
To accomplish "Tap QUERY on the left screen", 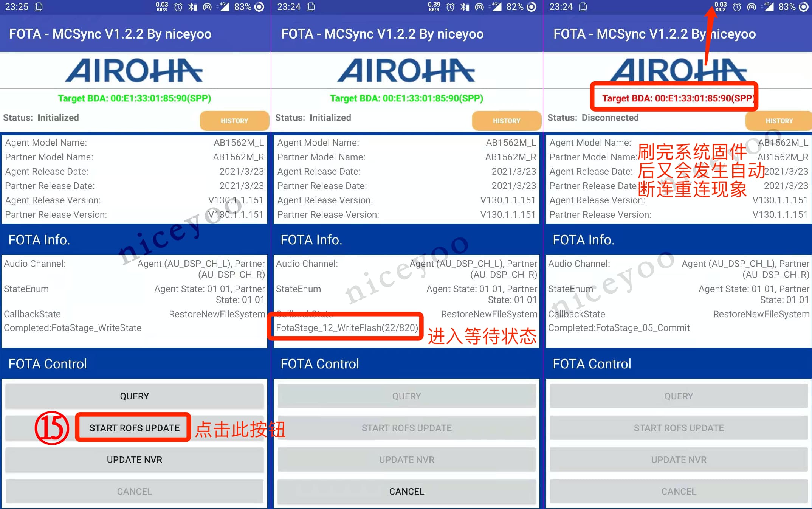I will pyautogui.click(x=135, y=396).
